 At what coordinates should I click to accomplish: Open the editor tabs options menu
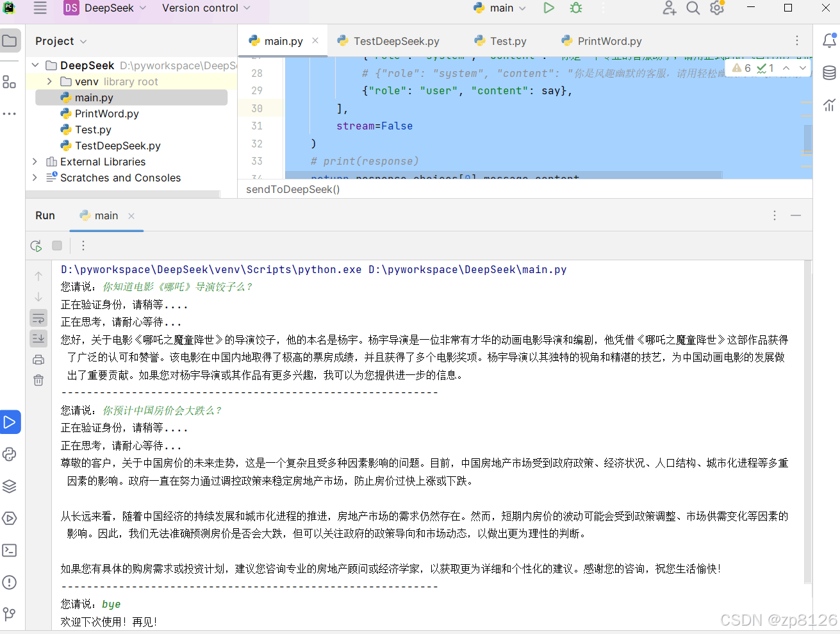click(797, 40)
